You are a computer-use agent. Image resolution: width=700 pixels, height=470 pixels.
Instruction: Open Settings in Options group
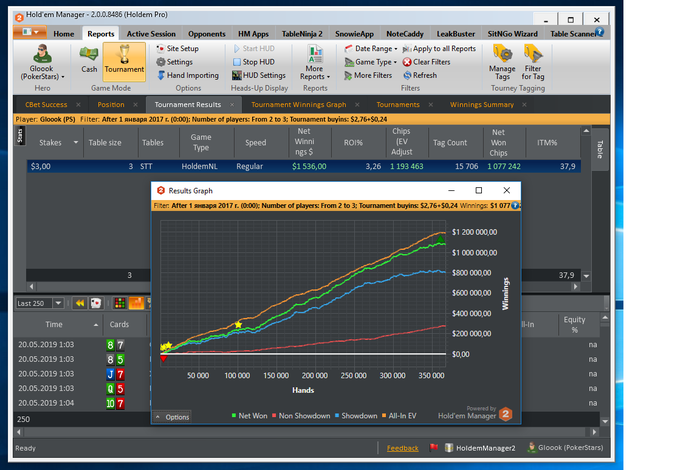(x=175, y=62)
